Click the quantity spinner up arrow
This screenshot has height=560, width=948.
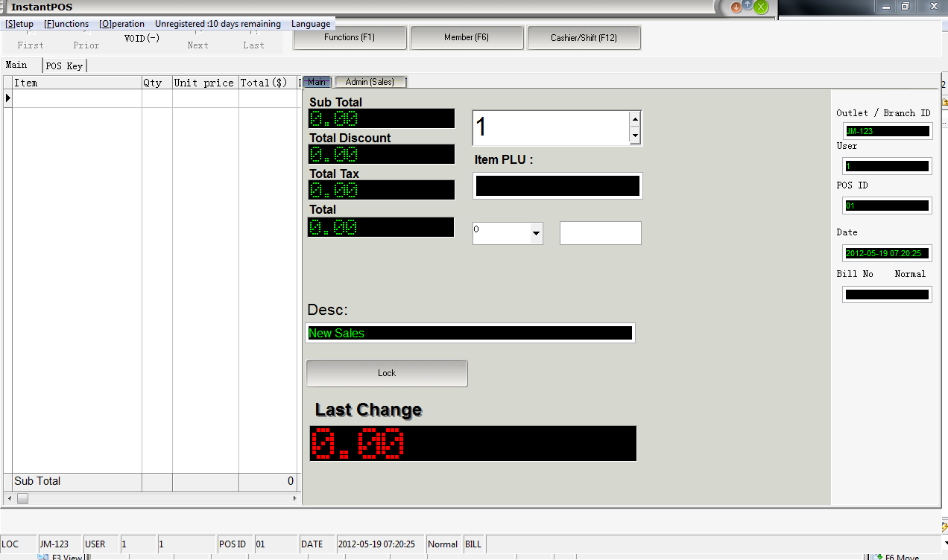(x=634, y=118)
